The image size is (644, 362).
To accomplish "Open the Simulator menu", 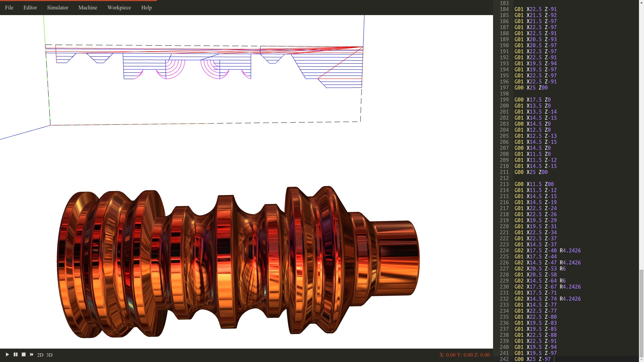I will [x=58, y=7].
